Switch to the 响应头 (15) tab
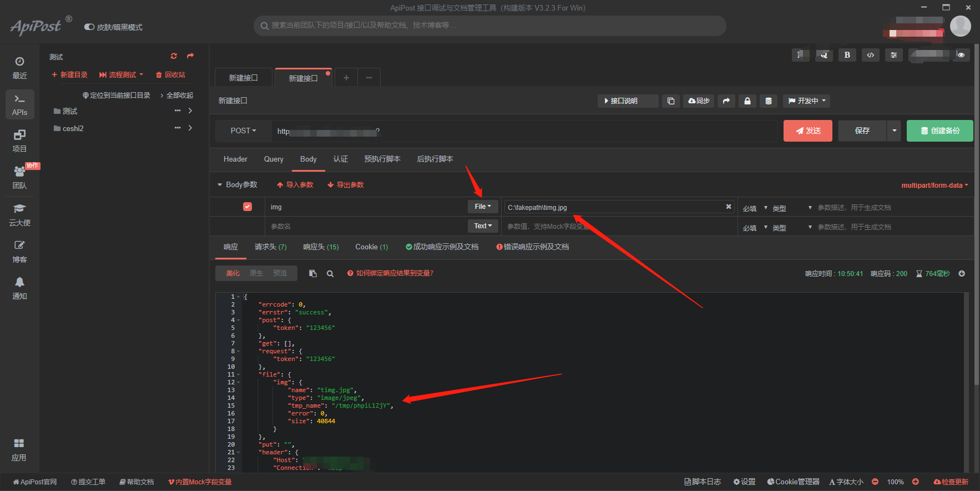Screen dimensions: 980x491 coord(321,247)
